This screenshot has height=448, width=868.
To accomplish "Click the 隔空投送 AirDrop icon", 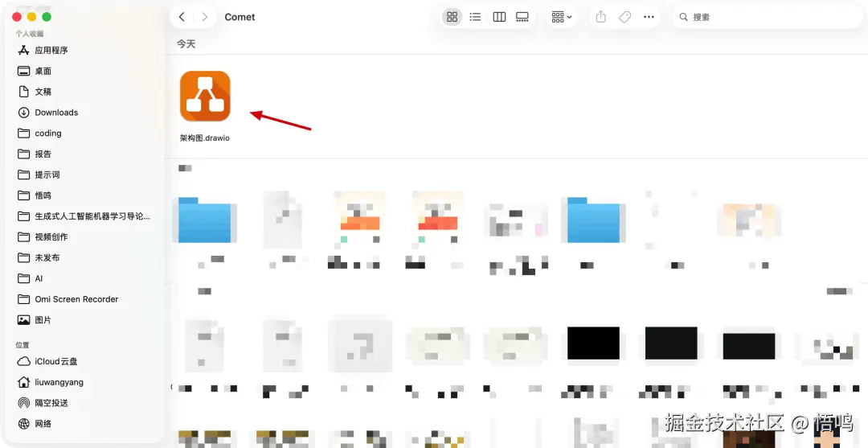I will coord(23,403).
